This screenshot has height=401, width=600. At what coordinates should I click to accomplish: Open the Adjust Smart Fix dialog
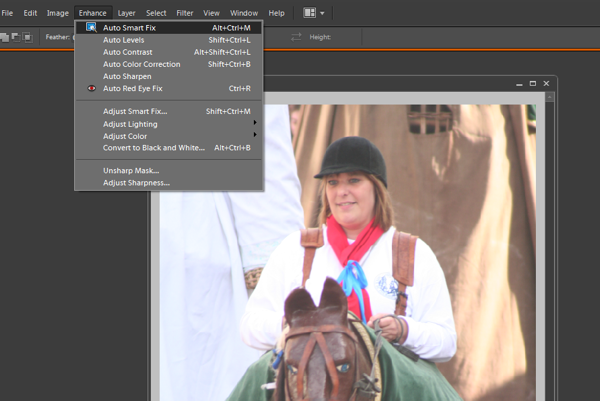(x=134, y=111)
